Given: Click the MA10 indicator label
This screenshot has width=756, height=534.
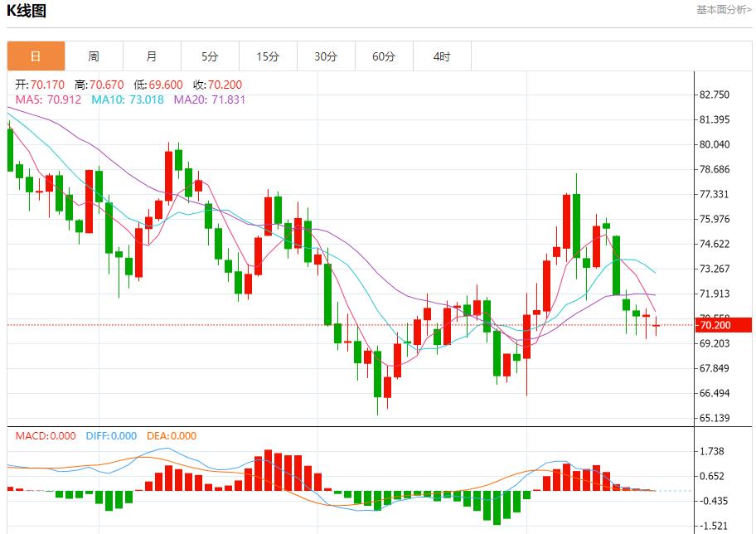Looking at the screenshot, I should point(128,100).
